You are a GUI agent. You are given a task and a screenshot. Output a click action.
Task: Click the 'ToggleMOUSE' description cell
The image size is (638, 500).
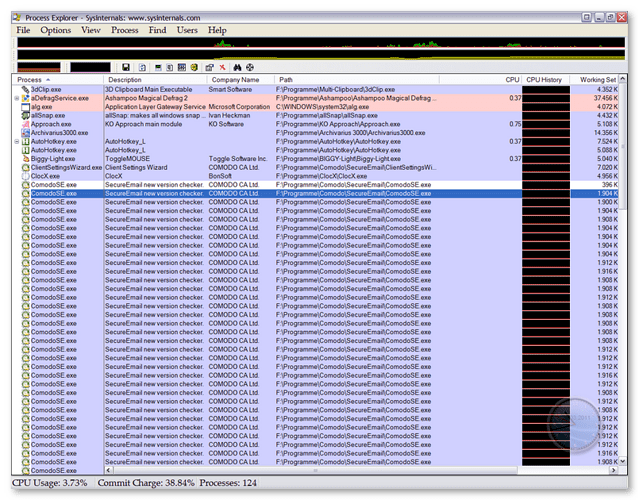(127, 159)
